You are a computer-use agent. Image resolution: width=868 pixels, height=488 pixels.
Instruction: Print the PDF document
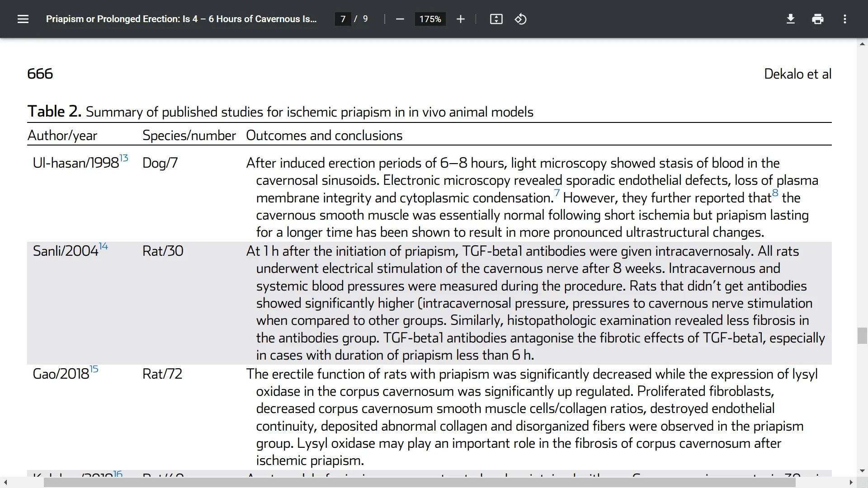[x=817, y=19]
